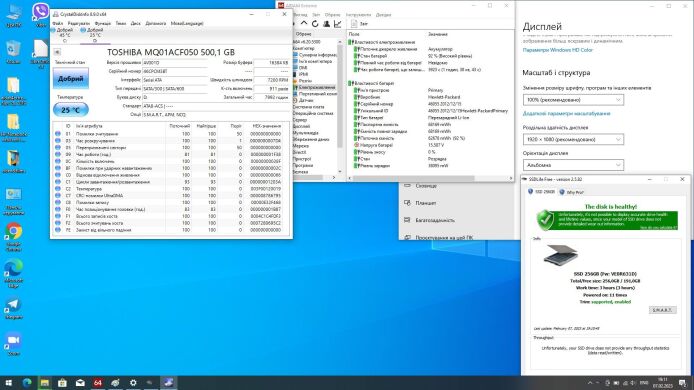This screenshot has width=694, height=390.
Task: Open the Recycle Bin desktop icon
Action: click(13, 52)
